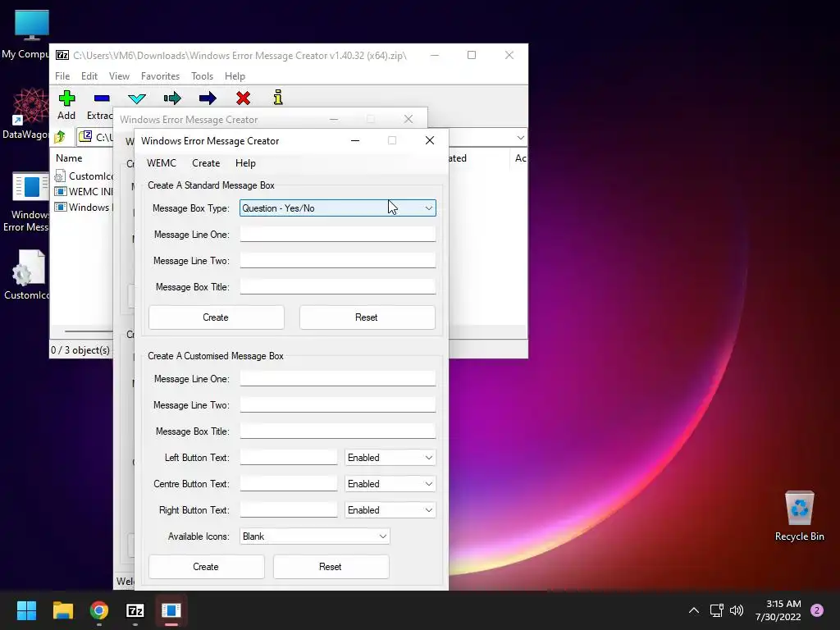Viewport: 840px width, 630px height.
Task: Open the File menu in 7-Zip
Action: pyautogui.click(x=62, y=76)
